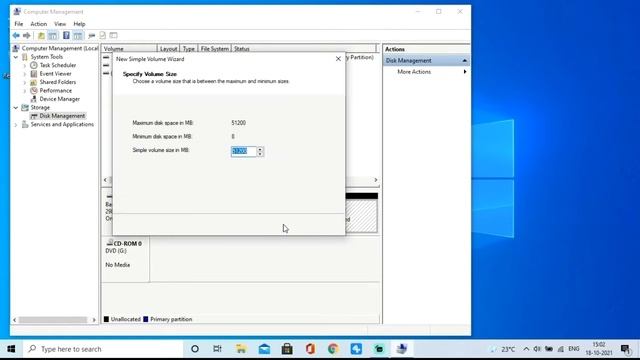Image resolution: width=640 pixels, height=360 pixels.
Task: Open Windows Start menu
Action: pos(11,349)
